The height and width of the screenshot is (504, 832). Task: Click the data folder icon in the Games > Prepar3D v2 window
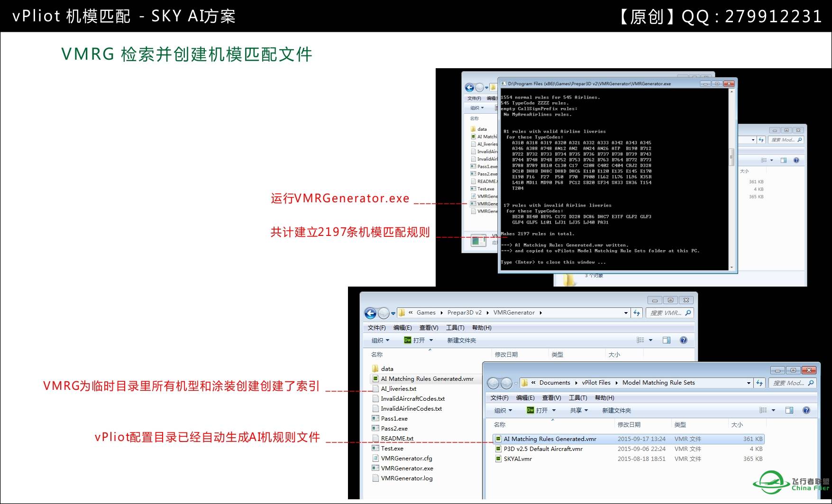tap(375, 369)
